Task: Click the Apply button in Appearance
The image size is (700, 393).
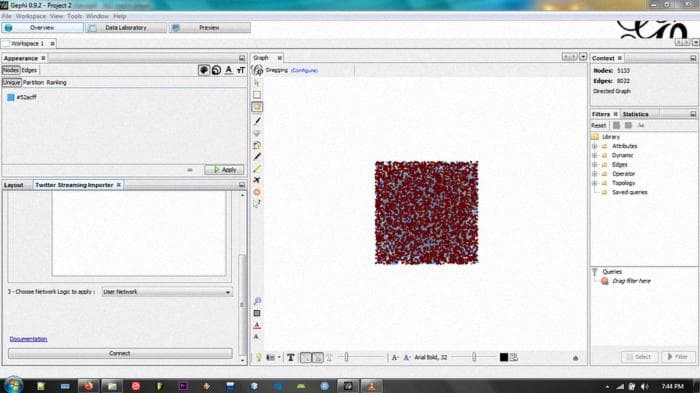Action: pos(225,170)
